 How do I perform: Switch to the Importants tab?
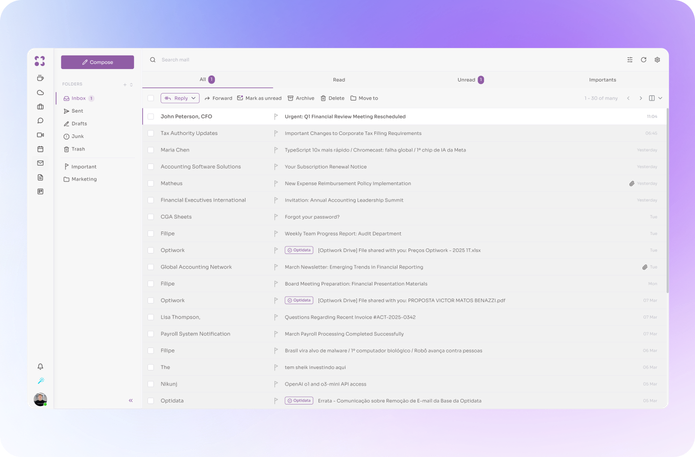[x=602, y=79]
